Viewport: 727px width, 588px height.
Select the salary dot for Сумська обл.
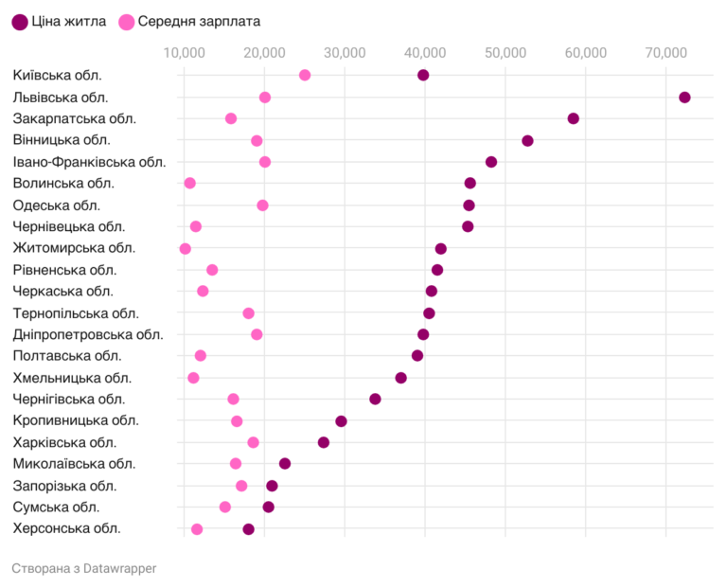(x=225, y=507)
